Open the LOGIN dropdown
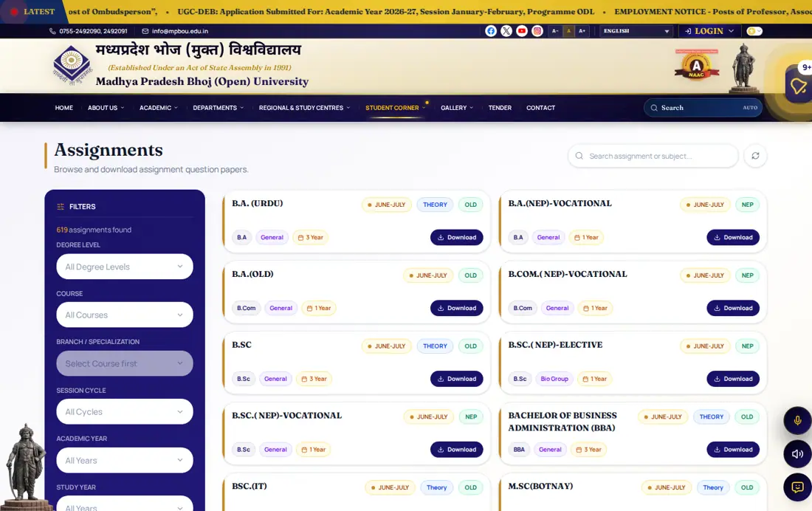The width and height of the screenshot is (812, 511). pyautogui.click(x=709, y=31)
